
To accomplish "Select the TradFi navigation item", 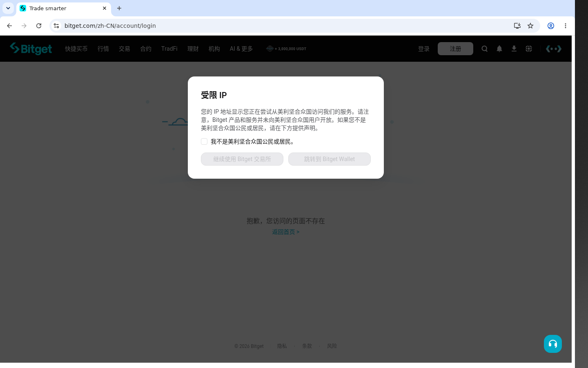I will pyautogui.click(x=169, y=49).
